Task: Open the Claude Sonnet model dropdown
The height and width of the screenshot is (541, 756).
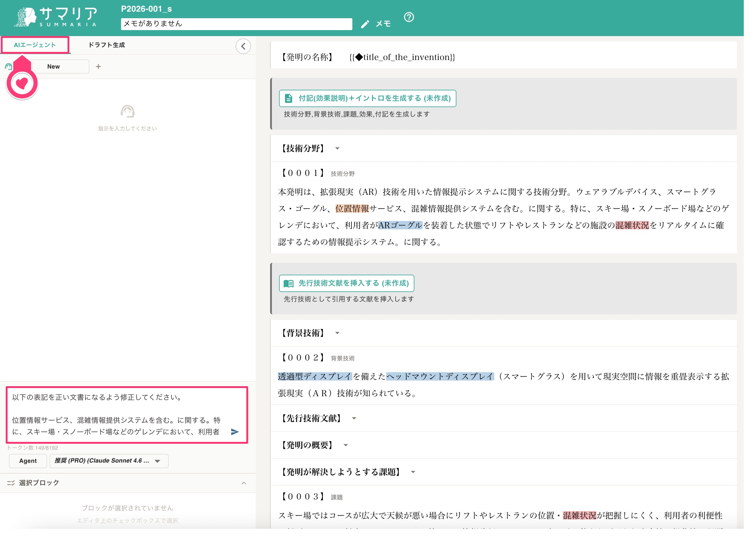Action: (109, 461)
